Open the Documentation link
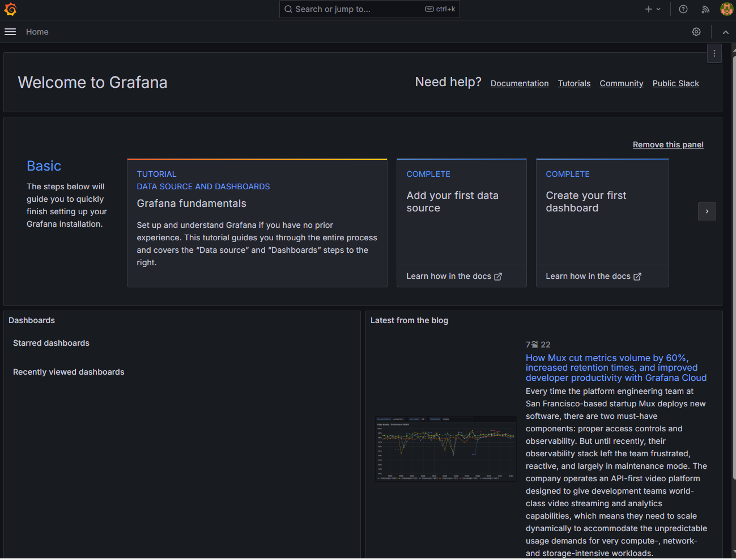 coord(520,83)
